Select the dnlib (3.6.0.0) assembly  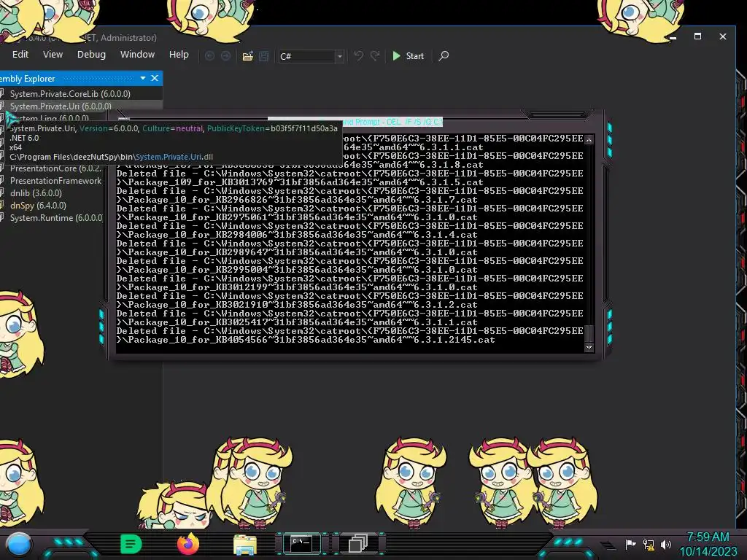[x=36, y=192]
